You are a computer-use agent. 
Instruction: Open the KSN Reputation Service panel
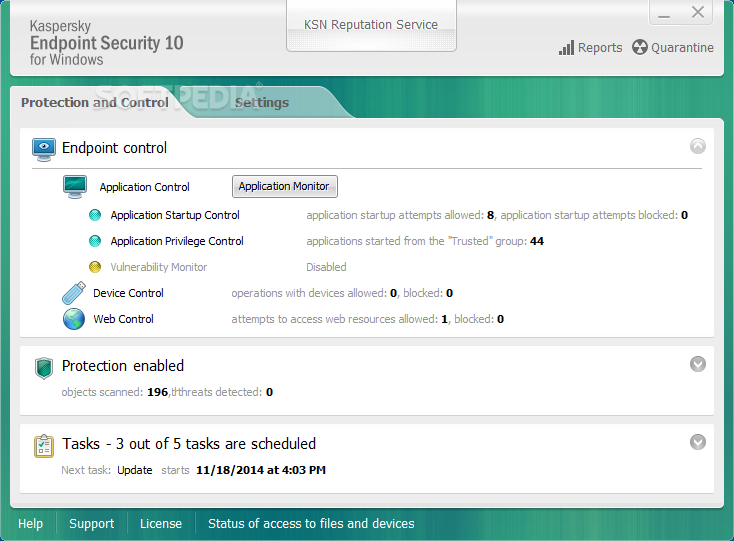371,25
